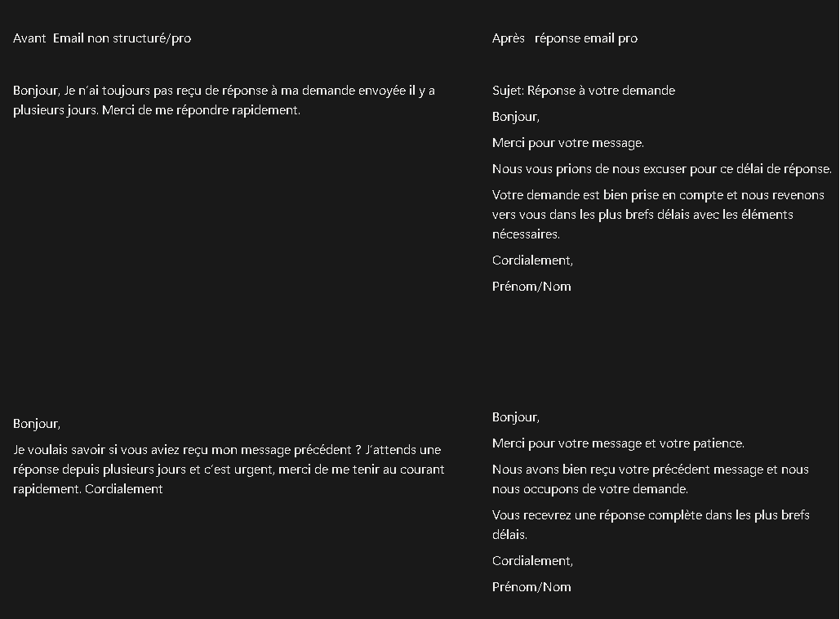
Task: Click the paragraph starting "Bonjour, Je n'ai toujours"
Action: pyautogui.click(x=224, y=100)
